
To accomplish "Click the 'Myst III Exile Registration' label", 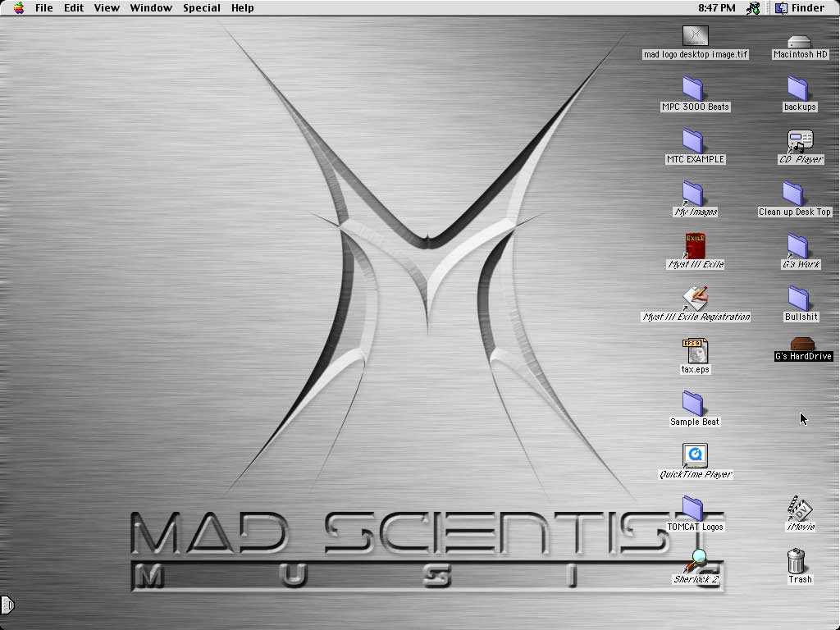I will pyautogui.click(x=696, y=317).
